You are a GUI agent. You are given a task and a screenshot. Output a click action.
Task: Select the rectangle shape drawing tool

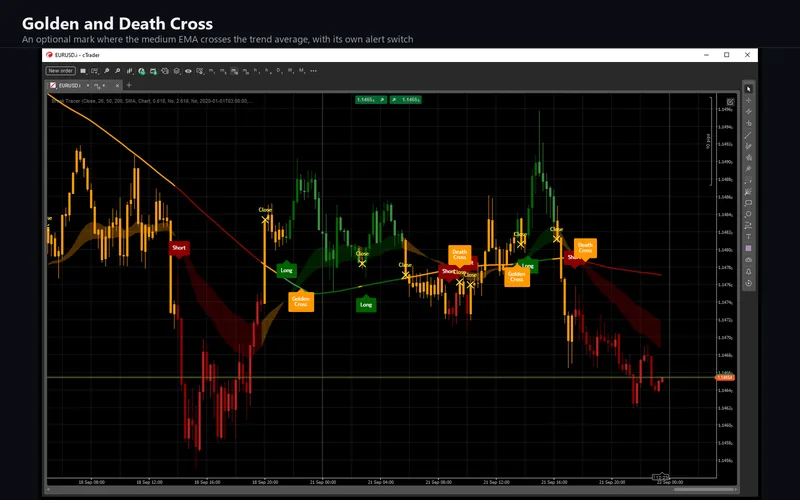pyautogui.click(x=748, y=203)
